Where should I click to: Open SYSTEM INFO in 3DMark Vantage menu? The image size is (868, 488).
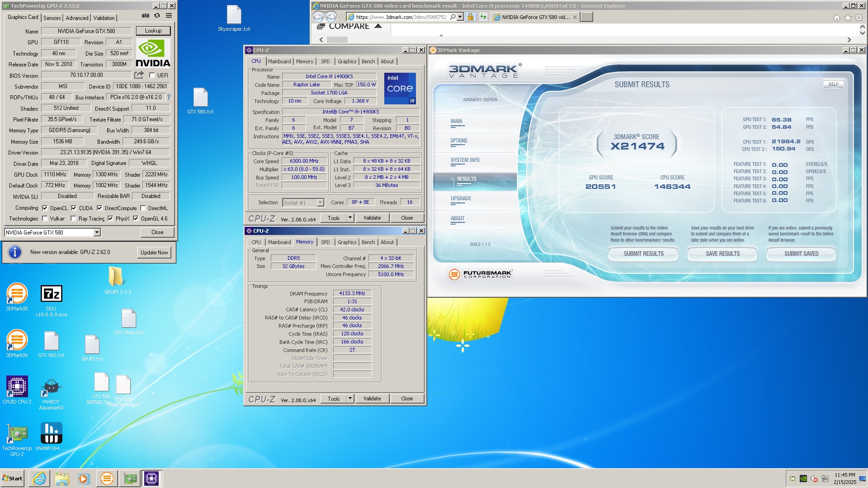[x=465, y=160]
